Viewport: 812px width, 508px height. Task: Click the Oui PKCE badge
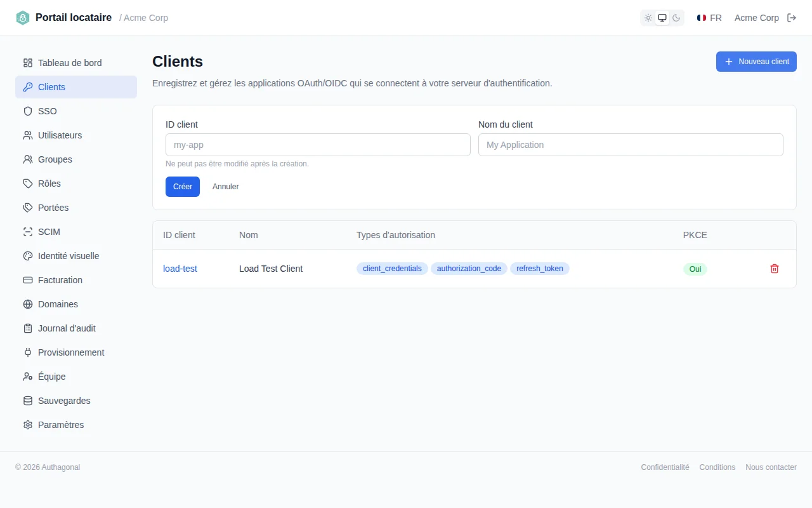click(695, 269)
